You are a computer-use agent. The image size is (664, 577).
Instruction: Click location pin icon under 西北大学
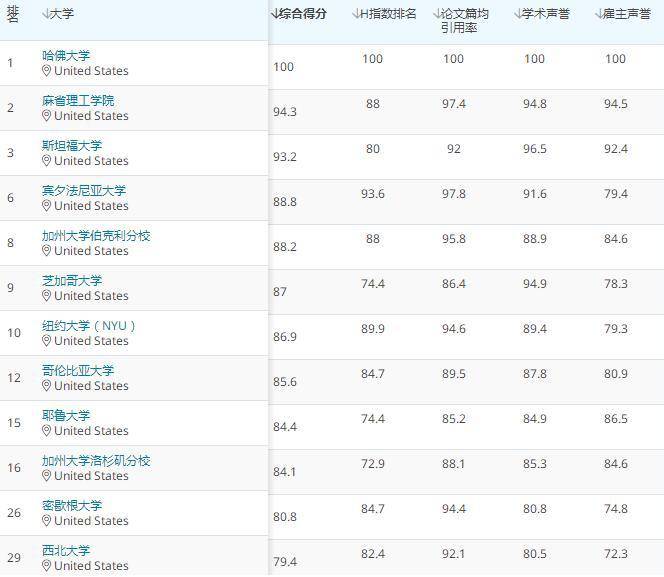pyautogui.click(x=47, y=566)
